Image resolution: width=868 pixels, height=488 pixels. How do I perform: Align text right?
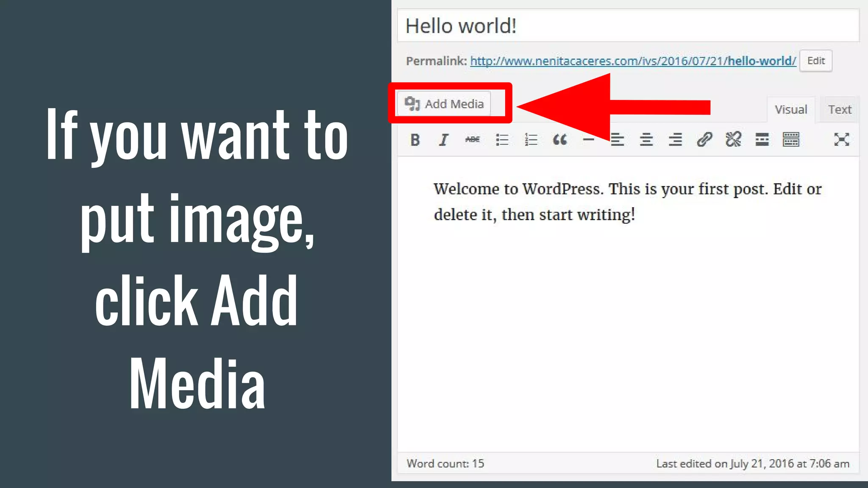click(x=675, y=140)
